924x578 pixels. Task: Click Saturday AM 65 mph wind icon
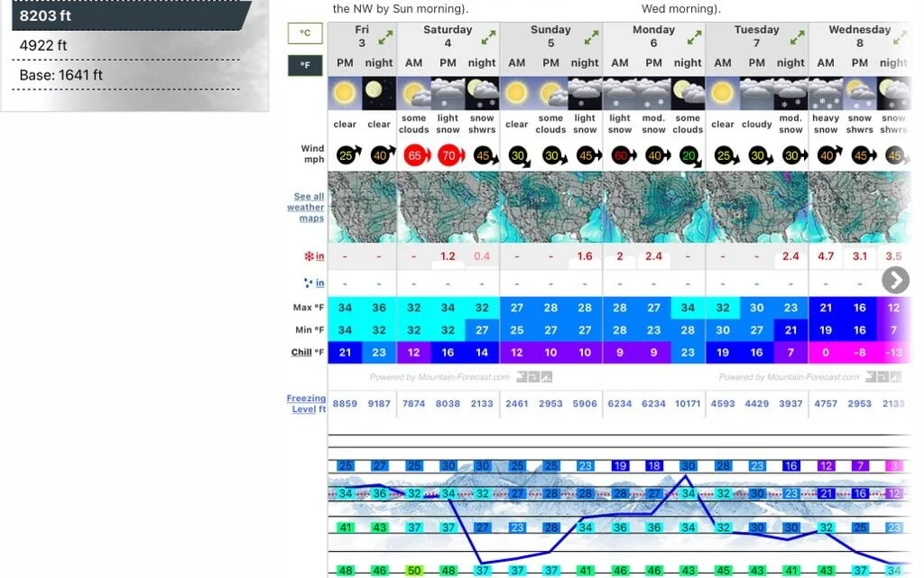(x=416, y=155)
